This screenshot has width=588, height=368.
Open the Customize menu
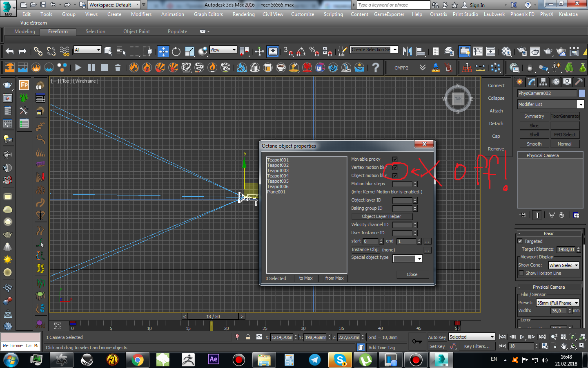click(x=303, y=14)
